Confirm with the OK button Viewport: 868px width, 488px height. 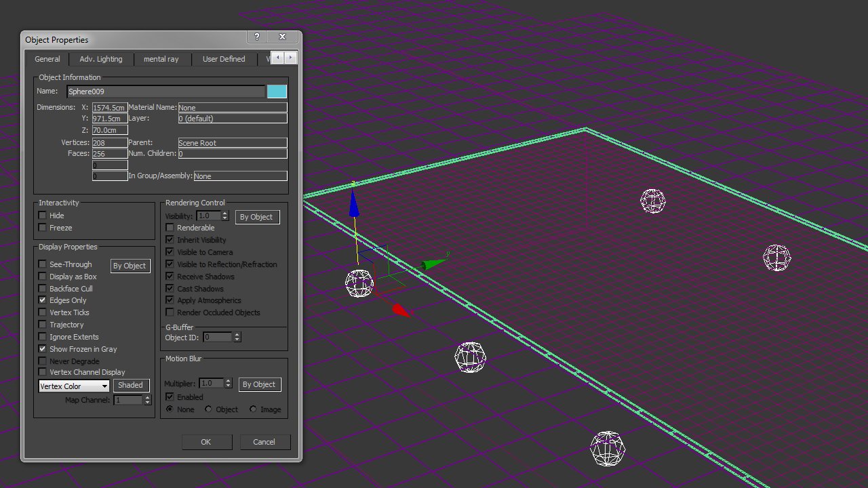tap(206, 442)
